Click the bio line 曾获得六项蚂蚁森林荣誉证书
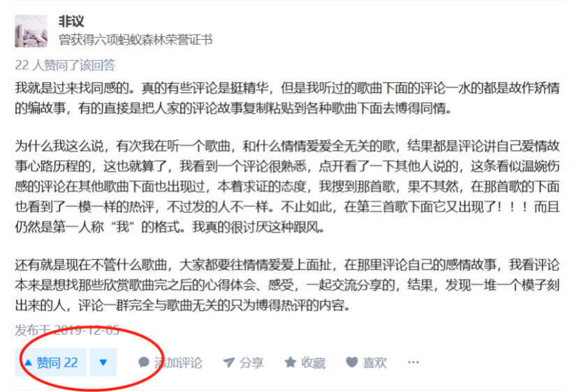 (135, 40)
